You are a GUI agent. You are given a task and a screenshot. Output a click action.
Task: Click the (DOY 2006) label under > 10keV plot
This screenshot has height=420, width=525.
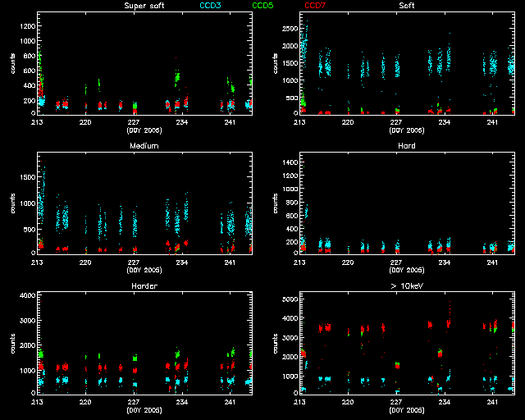pos(406,409)
